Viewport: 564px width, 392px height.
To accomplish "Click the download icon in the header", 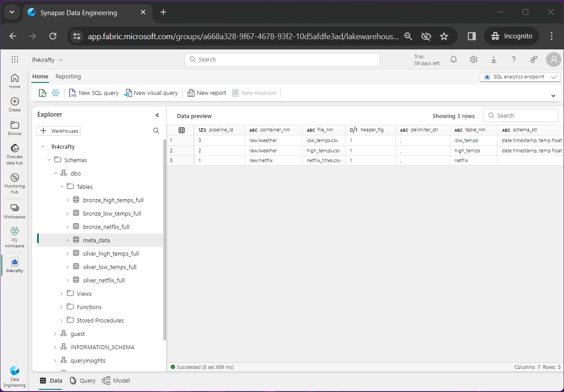I will pyautogui.click(x=494, y=60).
